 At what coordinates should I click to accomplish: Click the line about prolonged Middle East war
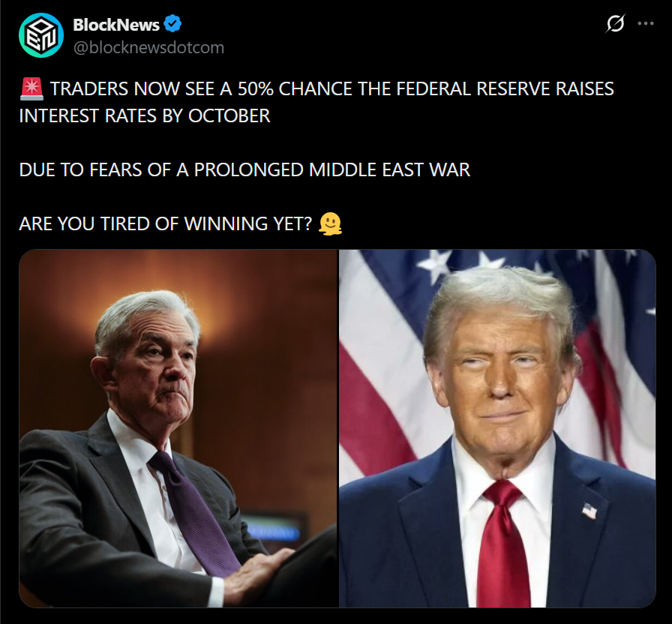click(x=244, y=169)
